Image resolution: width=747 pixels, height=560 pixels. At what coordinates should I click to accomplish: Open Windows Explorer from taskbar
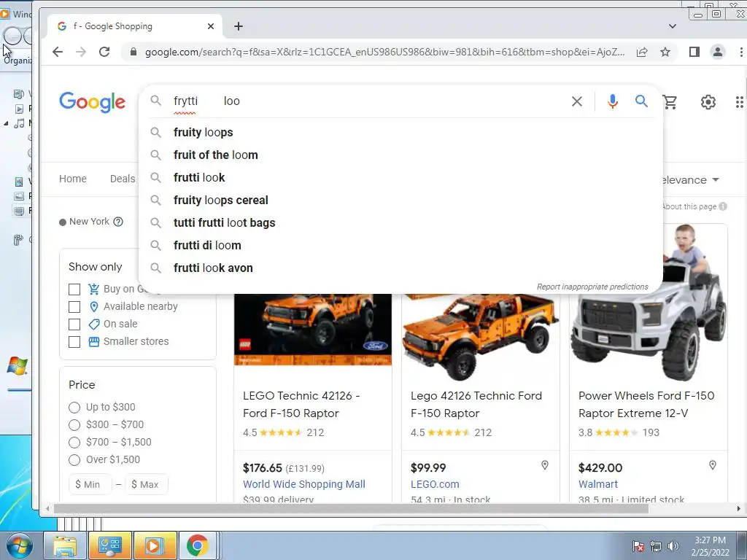[x=65, y=545]
